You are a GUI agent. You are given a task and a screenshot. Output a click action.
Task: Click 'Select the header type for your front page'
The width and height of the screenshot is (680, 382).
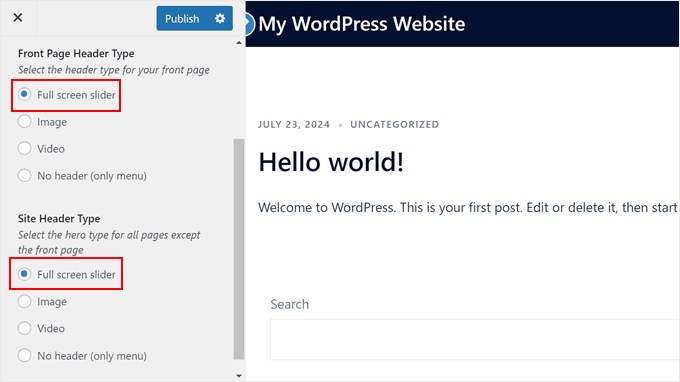[114, 70]
